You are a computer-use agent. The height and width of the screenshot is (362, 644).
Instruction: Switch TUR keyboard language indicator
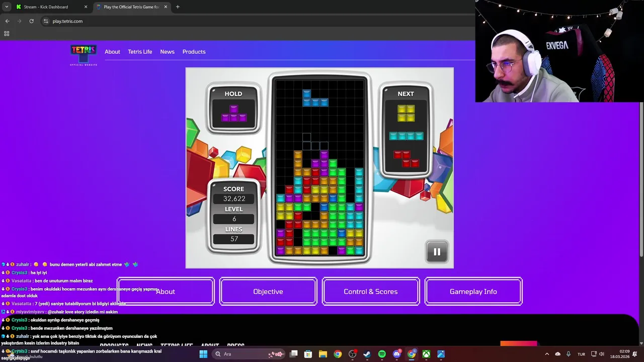pyautogui.click(x=581, y=354)
